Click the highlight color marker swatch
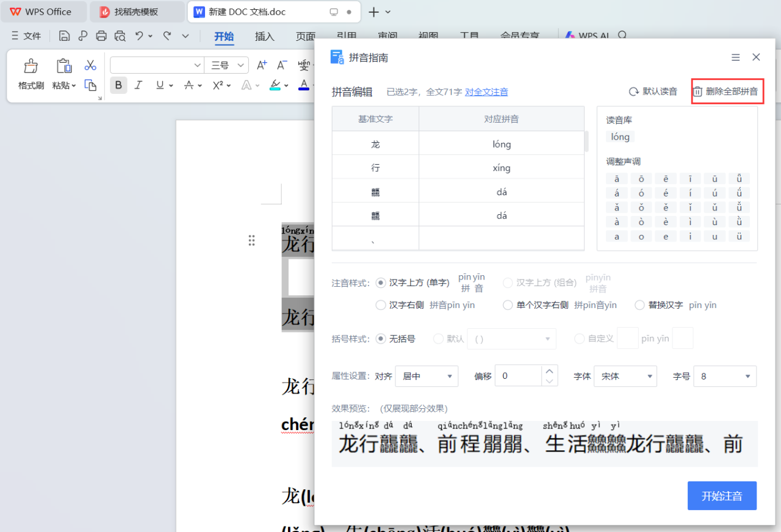 coord(275,85)
